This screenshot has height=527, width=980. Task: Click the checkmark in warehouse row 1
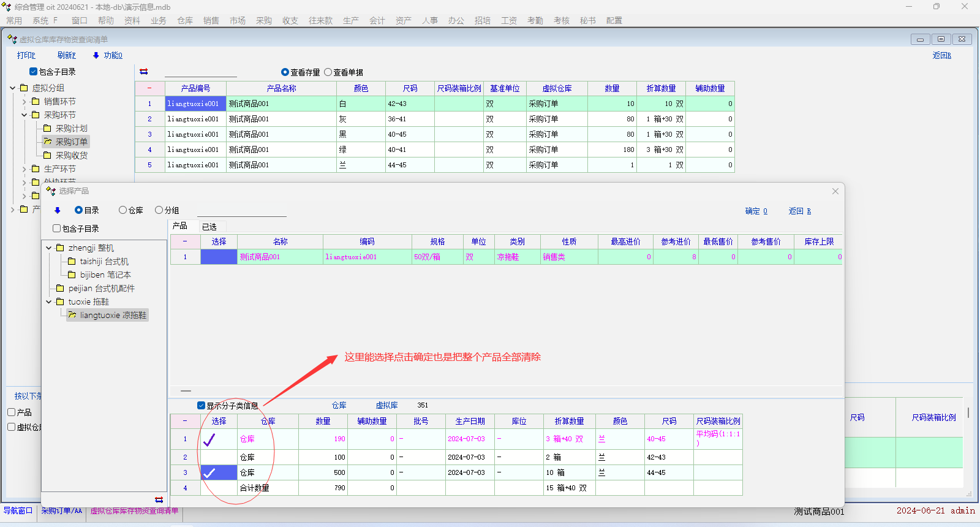coord(209,439)
